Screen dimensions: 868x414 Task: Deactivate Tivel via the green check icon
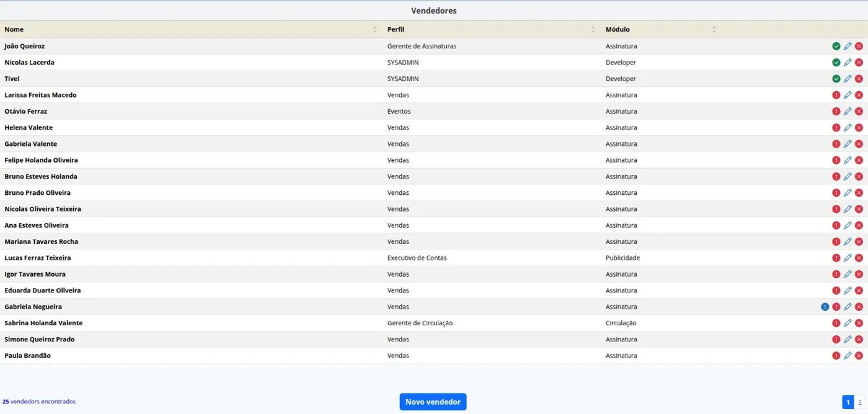click(836, 79)
